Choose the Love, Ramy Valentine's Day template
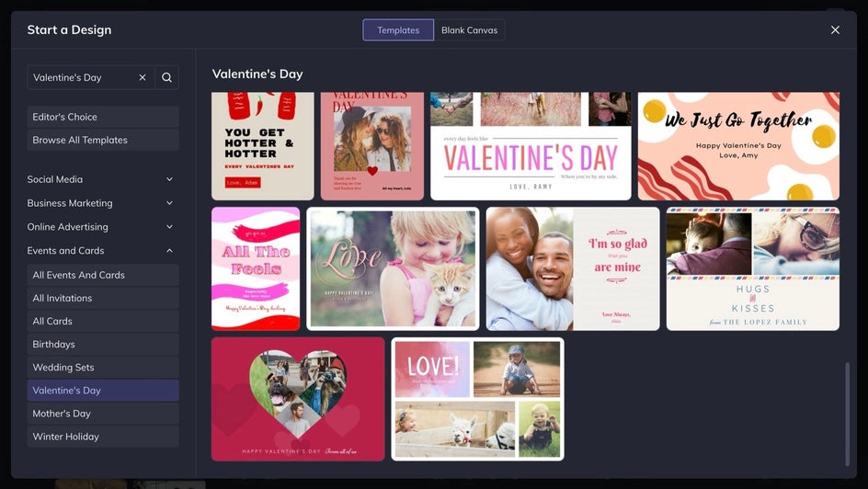 531,146
